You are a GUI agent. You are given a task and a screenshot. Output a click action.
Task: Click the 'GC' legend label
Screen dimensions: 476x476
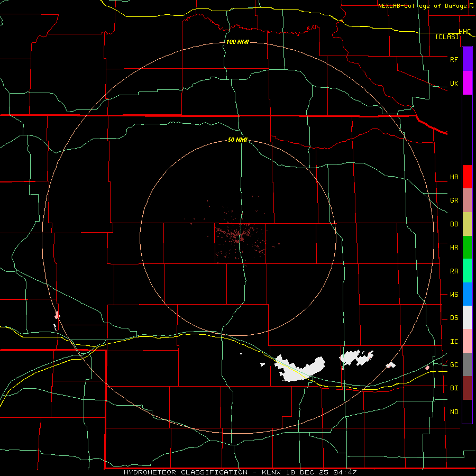pyautogui.click(x=454, y=365)
